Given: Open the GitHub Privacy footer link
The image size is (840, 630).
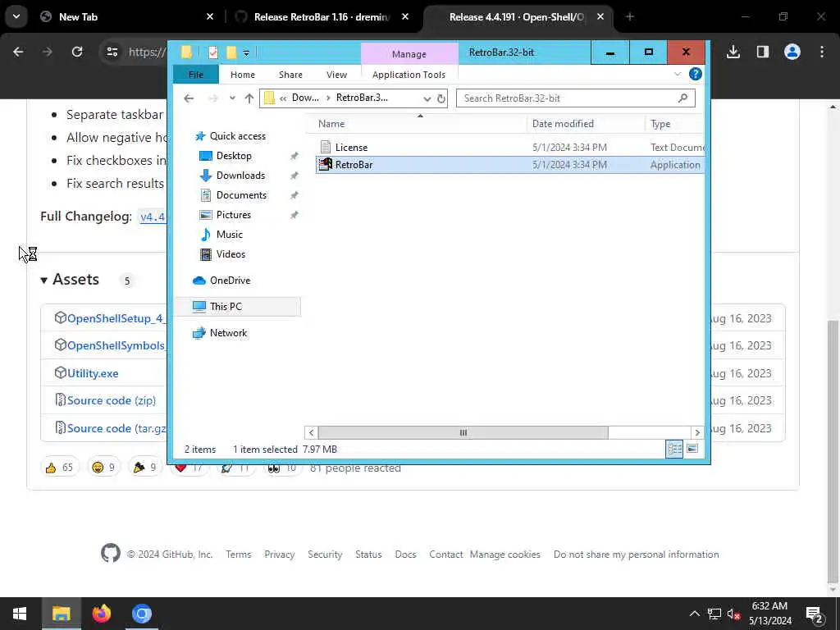Looking at the screenshot, I should [279, 555].
